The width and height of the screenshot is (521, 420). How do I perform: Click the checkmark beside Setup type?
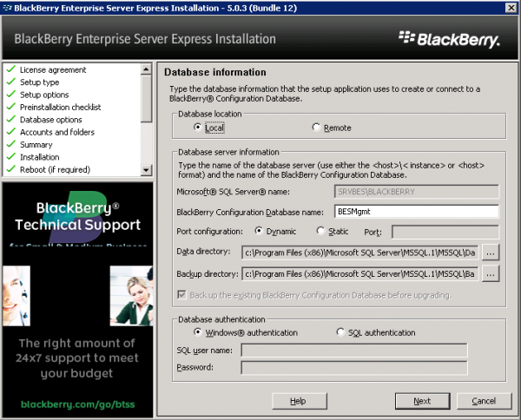point(11,81)
